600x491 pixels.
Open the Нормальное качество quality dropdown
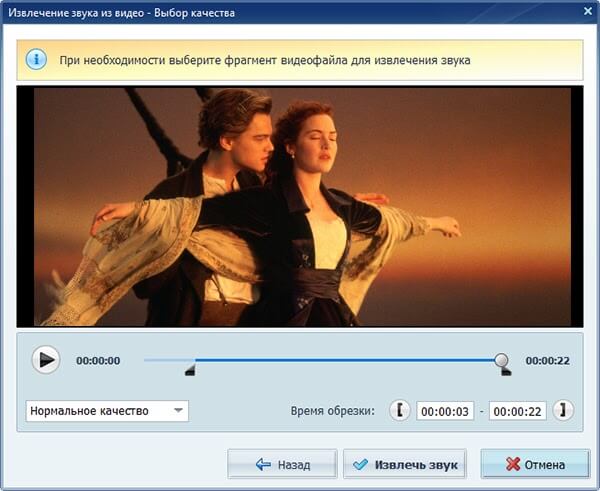pyautogui.click(x=107, y=411)
